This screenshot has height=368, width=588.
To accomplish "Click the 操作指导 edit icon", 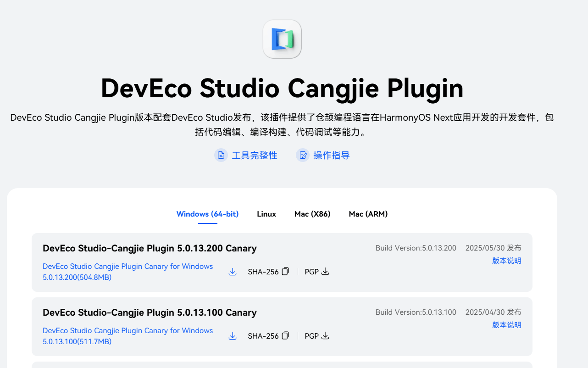I will click(303, 155).
